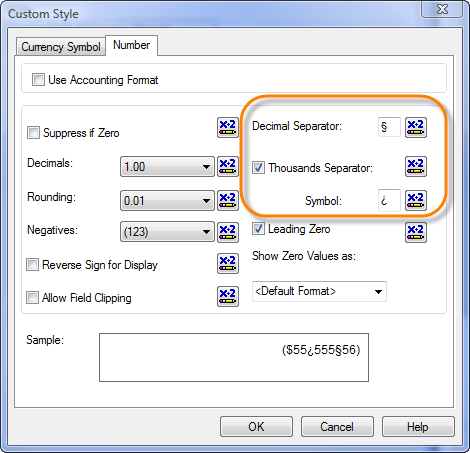This screenshot has height=453, width=470.
Task: Open formula editor for Leading Zero
Action: click(416, 232)
